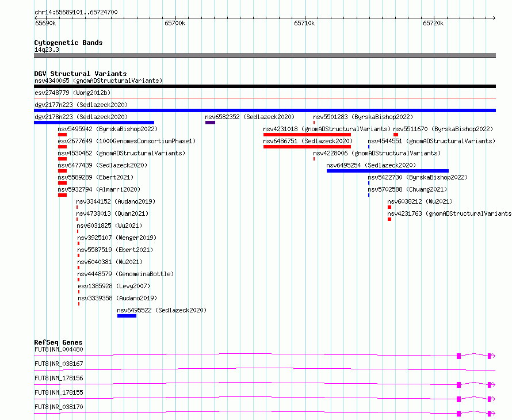Click the nsv6582352 purple variant bar
512x420 pixels.
211,123
